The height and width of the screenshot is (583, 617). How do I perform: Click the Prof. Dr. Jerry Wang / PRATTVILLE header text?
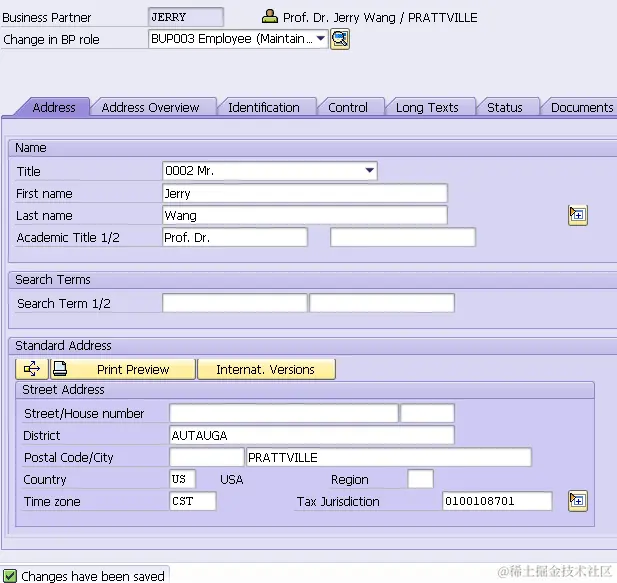[380, 17]
